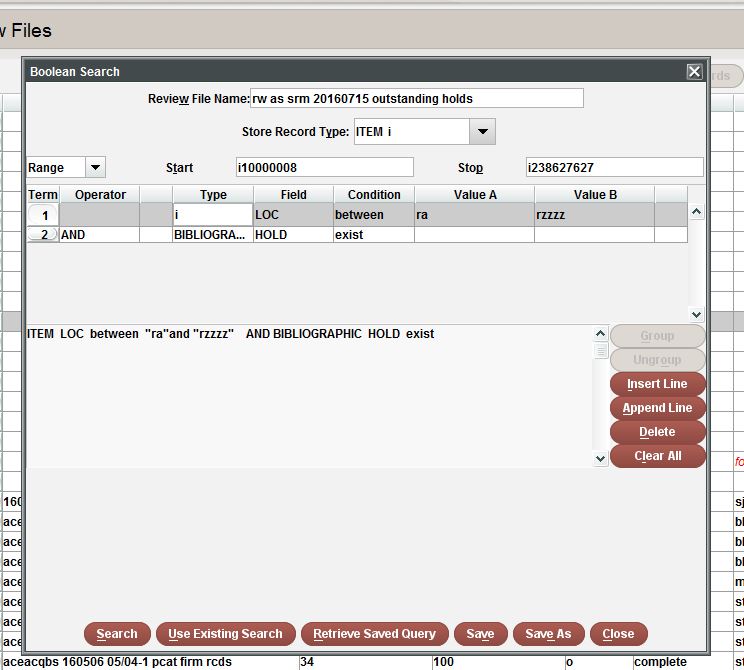This screenshot has height=670, width=744.
Task: Click terms table scroll down arrow
Action: coord(696,314)
